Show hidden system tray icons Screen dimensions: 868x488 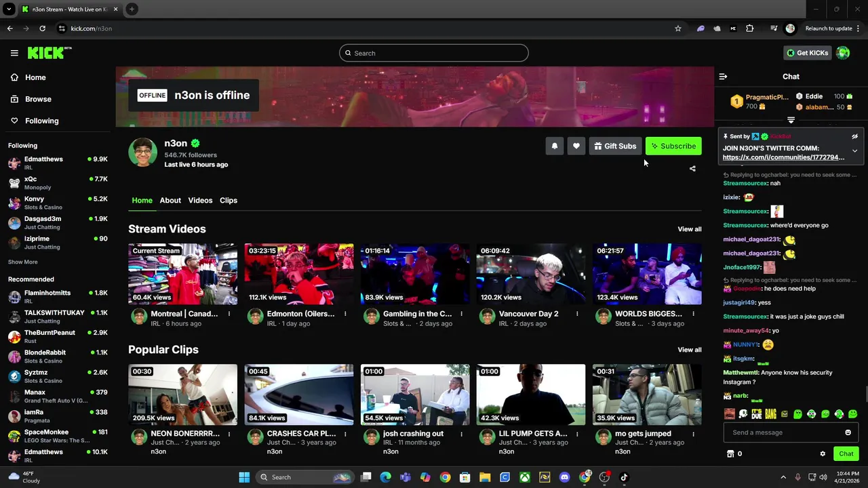pos(783,477)
